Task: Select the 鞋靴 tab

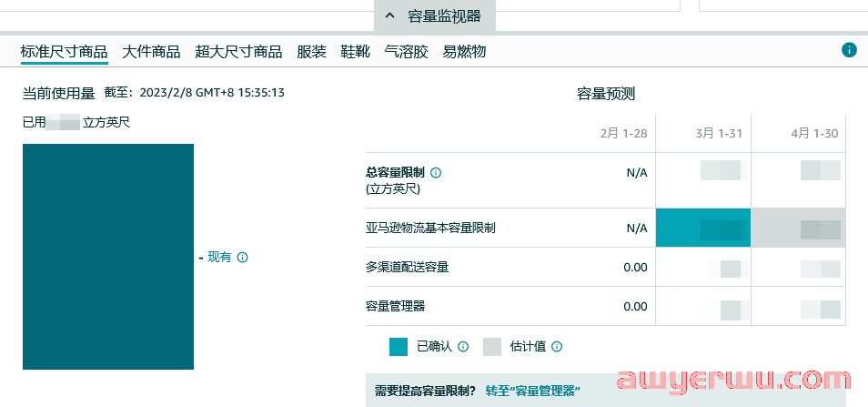Action: [x=355, y=52]
